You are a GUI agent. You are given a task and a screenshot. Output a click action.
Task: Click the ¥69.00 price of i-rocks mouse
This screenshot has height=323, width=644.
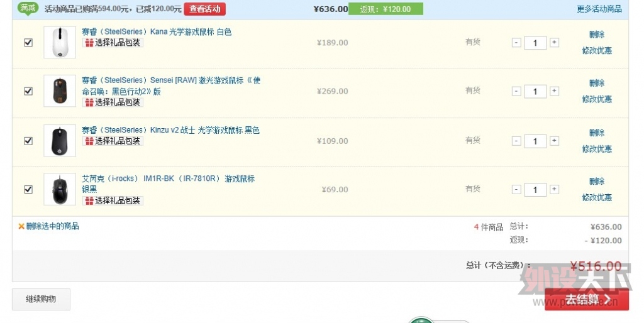pos(335,190)
